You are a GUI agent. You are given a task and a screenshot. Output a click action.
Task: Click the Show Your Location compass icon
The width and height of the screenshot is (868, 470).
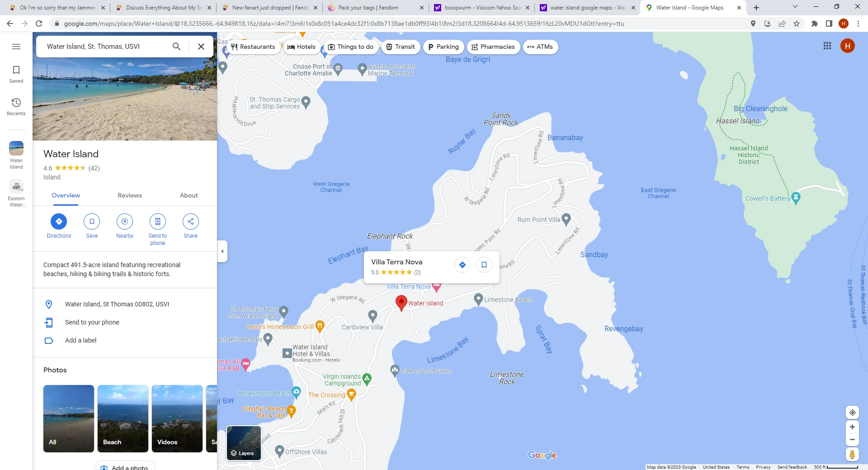pos(852,412)
